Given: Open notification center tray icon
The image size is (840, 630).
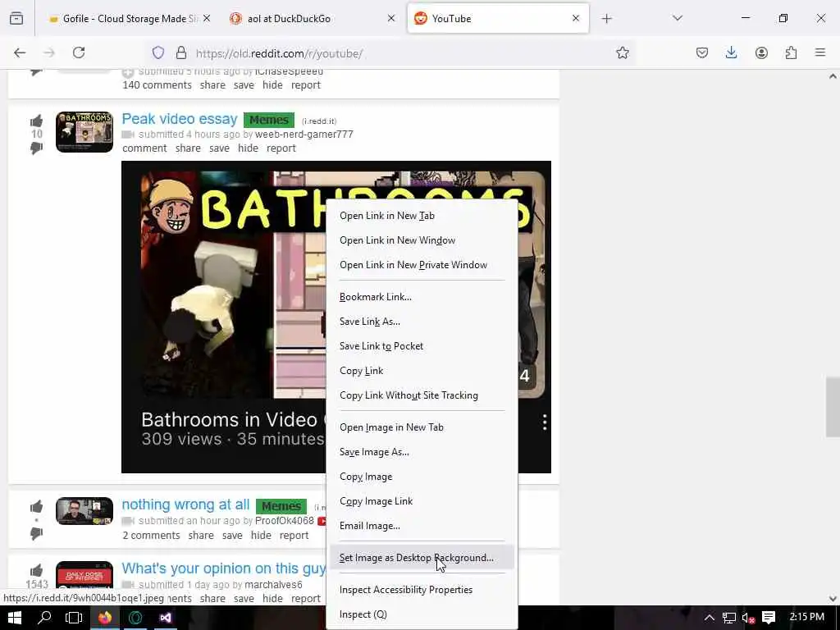Looking at the screenshot, I should coord(769,618).
